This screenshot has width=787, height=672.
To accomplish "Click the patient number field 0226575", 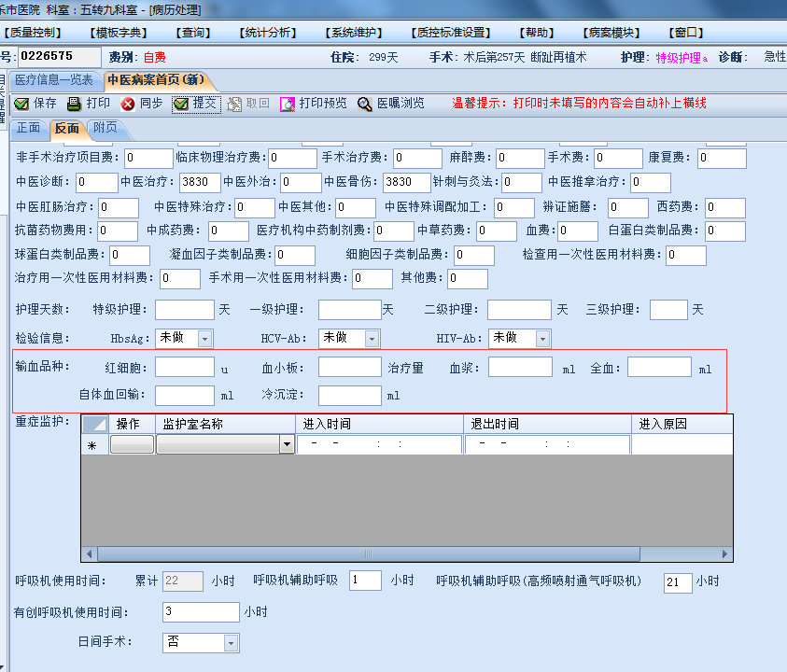I will click(x=60, y=57).
